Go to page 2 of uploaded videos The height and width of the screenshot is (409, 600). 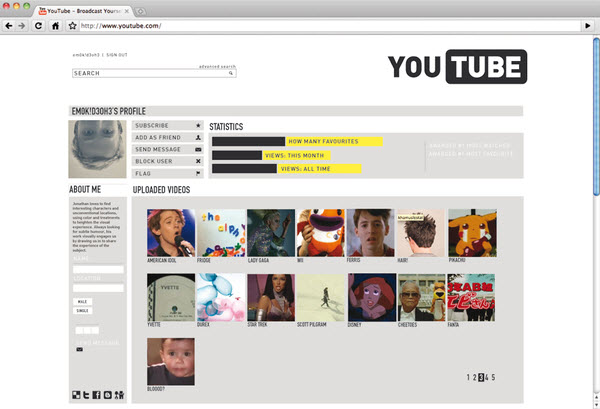474,377
